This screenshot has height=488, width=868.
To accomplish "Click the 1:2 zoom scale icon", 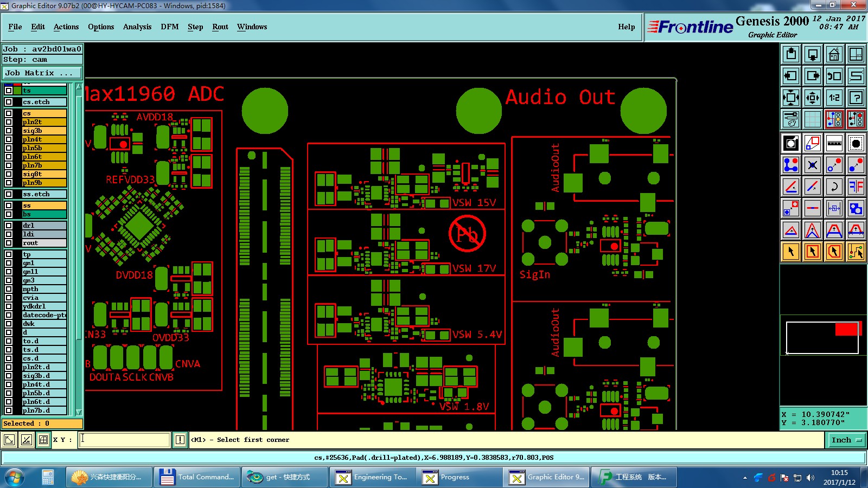I will [834, 98].
